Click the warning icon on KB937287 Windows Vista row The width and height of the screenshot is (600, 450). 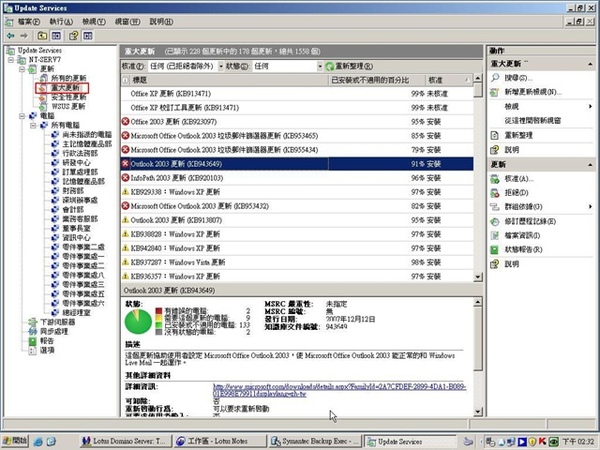126,262
